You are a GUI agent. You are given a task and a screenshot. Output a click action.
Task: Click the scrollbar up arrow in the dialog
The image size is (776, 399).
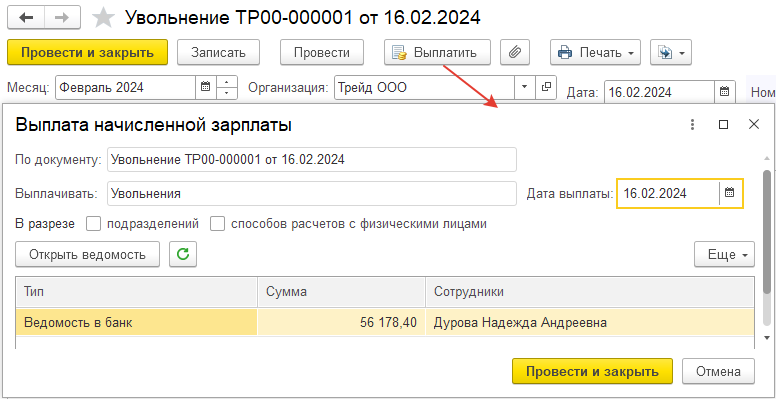point(767,158)
